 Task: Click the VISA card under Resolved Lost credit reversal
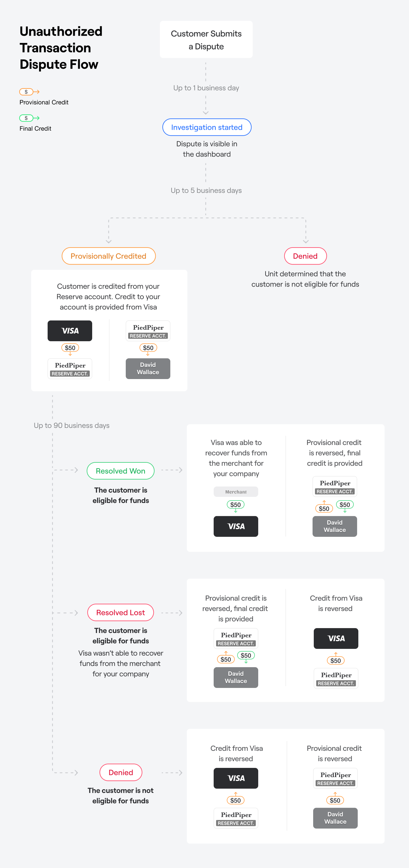pos(335,638)
